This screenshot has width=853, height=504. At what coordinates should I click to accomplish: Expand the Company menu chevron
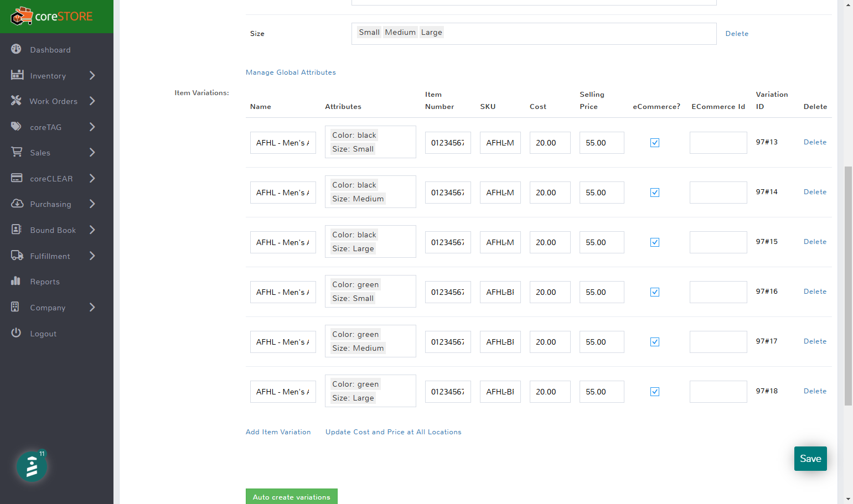[92, 307]
